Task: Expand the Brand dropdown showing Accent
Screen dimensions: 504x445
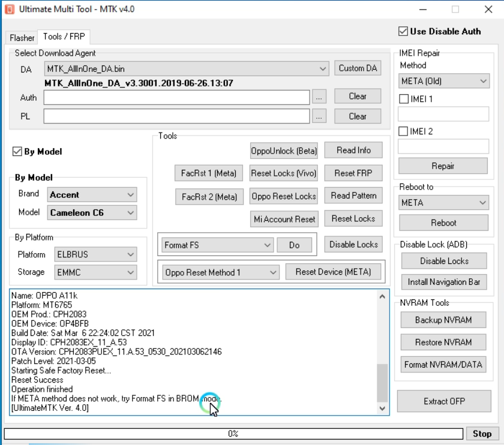Action: (92, 195)
